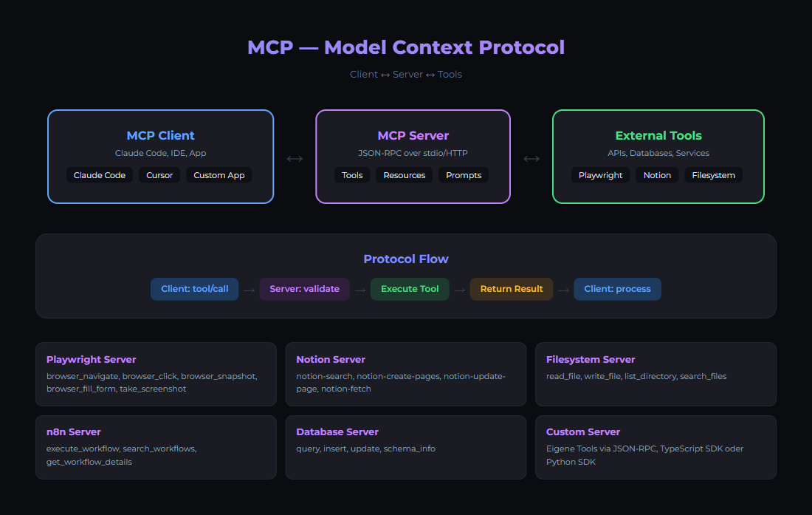Click the "Server: validate" flow step
Viewport: 812px width, 515px height.
point(304,289)
